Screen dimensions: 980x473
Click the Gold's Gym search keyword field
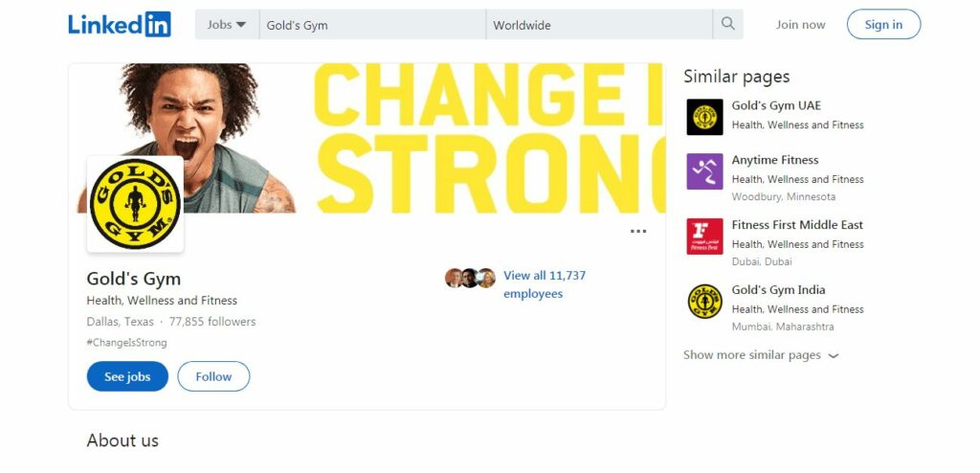click(x=372, y=24)
